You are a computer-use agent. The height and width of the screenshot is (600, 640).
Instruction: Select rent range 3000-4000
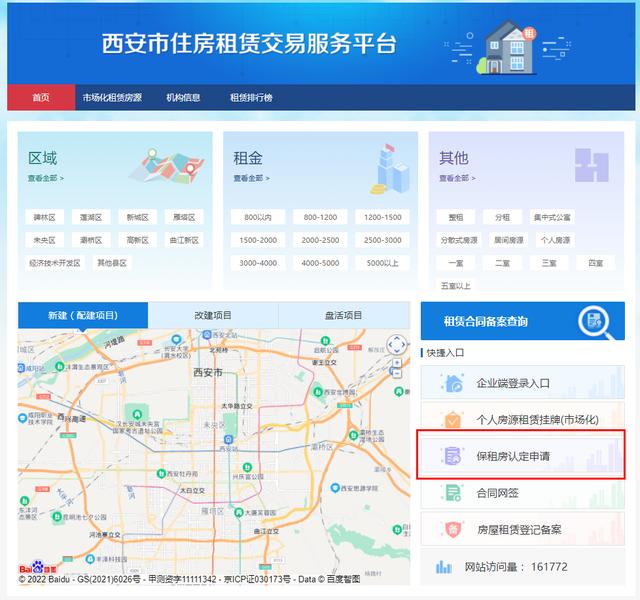coord(258,263)
